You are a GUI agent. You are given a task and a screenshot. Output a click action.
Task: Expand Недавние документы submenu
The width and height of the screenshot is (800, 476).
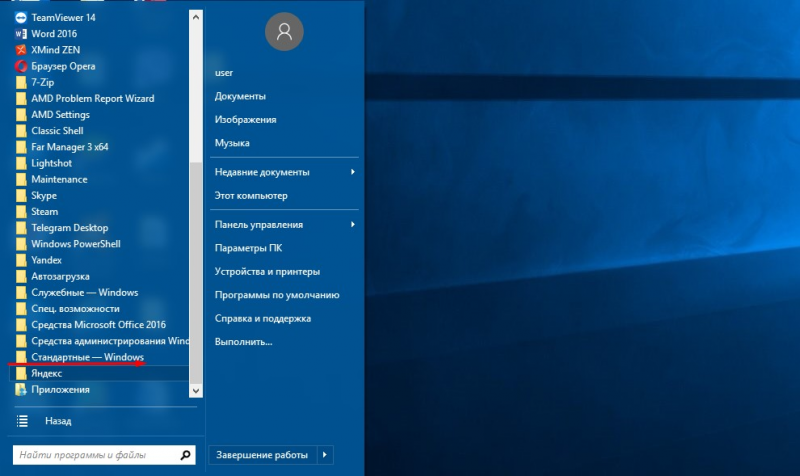click(284, 172)
